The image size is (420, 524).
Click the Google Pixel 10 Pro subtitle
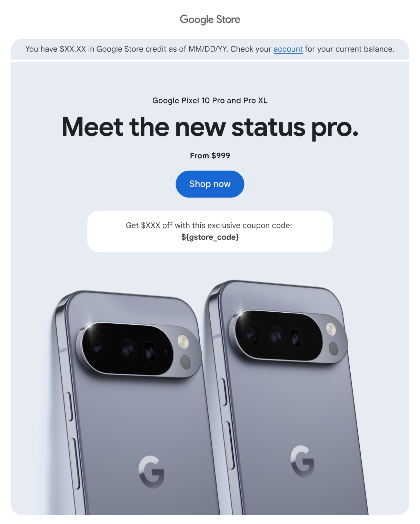(210, 101)
